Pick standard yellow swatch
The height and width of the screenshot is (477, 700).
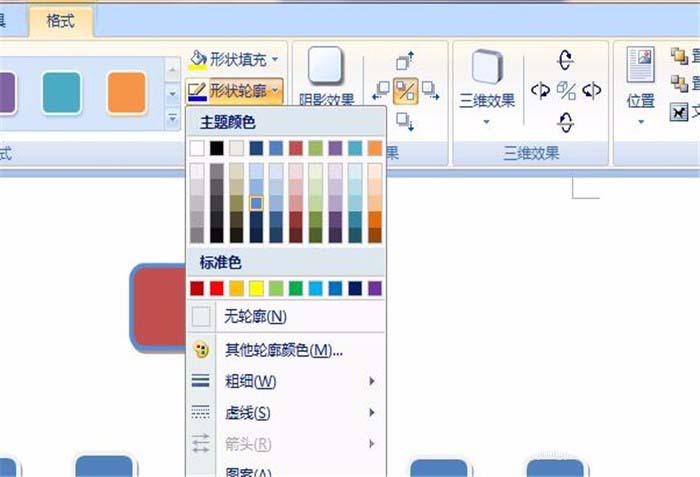(x=256, y=289)
